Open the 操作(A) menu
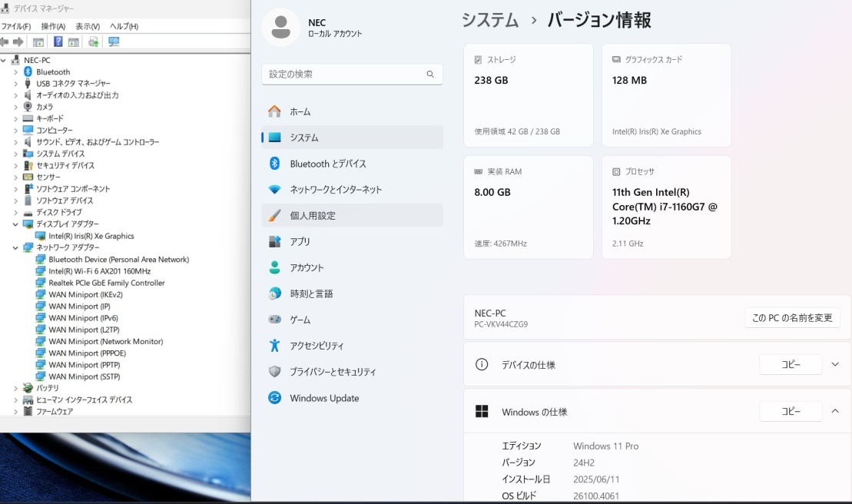Viewport: 852px width, 504px height. click(53, 26)
